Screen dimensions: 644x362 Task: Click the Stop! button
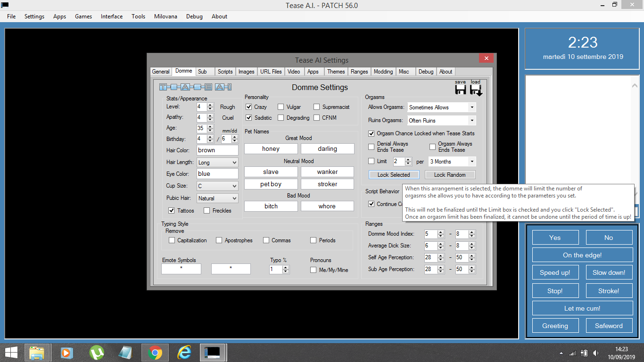click(555, 291)
